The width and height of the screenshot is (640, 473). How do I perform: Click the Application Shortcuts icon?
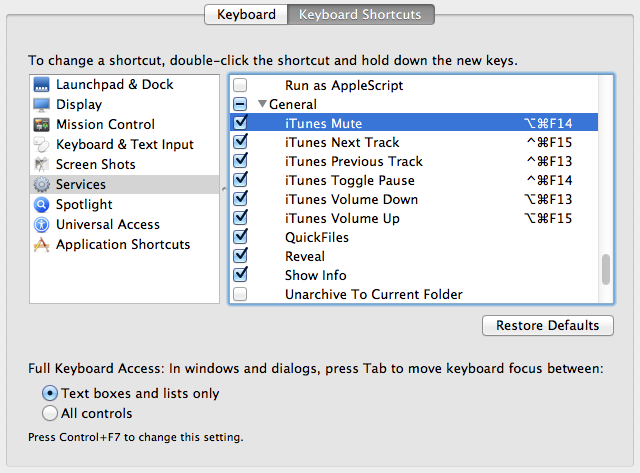tap(42, 244)
